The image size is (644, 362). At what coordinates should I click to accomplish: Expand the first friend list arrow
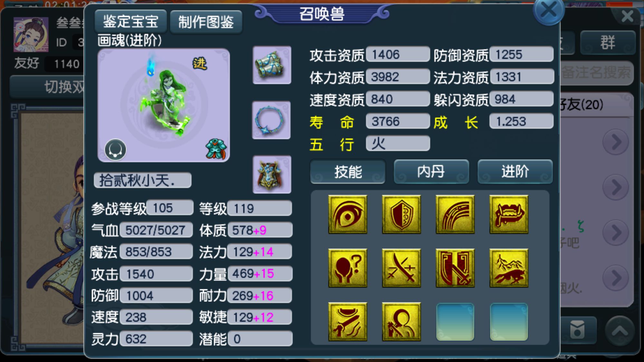point(615,142)
